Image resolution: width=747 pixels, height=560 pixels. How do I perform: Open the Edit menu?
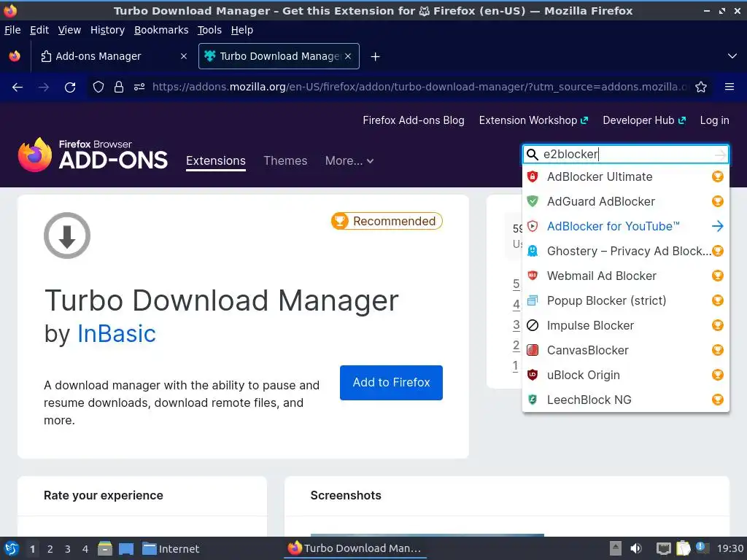(39, 30)
